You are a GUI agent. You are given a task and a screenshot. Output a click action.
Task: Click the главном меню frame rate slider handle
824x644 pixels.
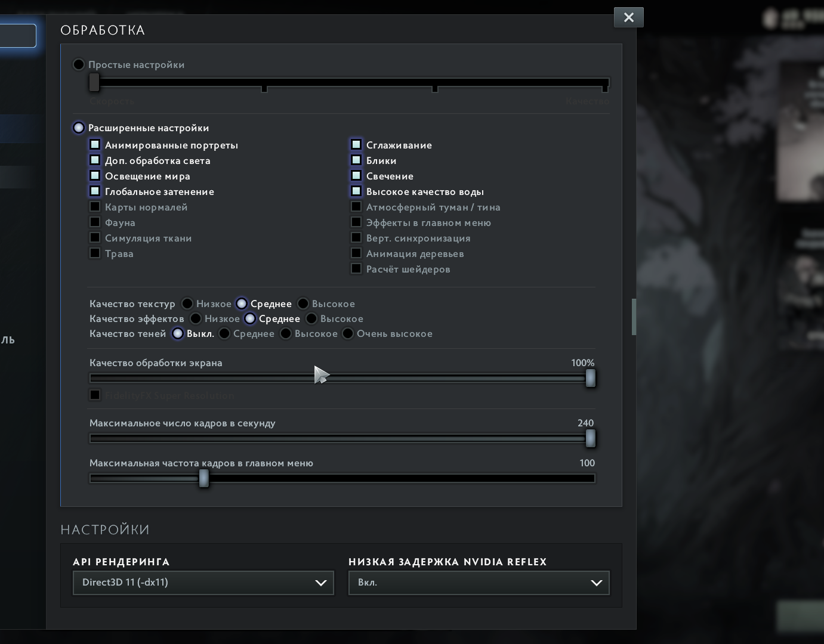click(203, 478)
